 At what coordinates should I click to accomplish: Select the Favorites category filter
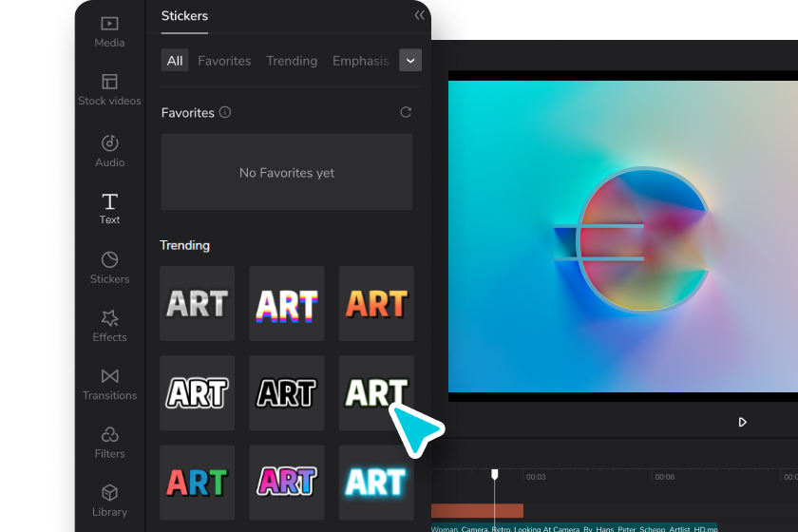[x=224, y=61]
